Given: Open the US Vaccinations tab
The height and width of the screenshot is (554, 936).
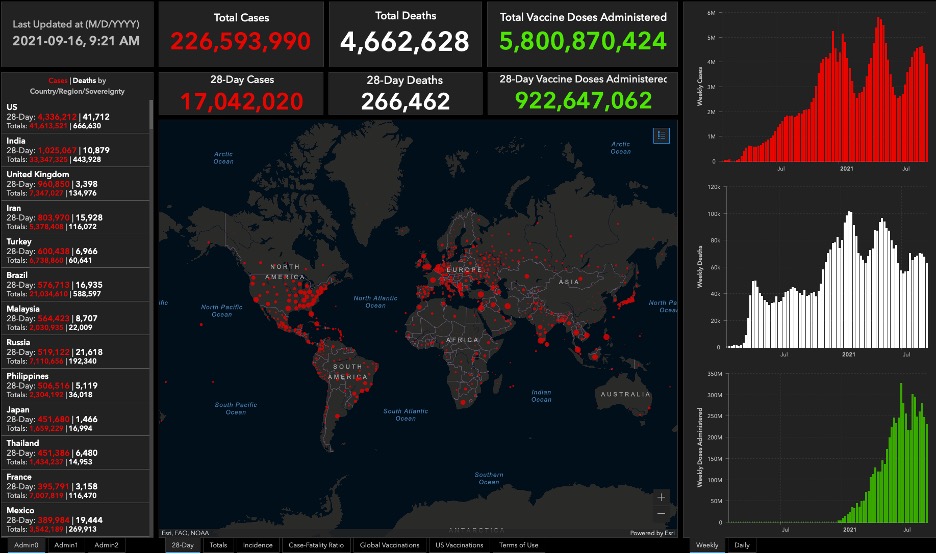Looking at the screenshot, I should [x=459, y=545].
